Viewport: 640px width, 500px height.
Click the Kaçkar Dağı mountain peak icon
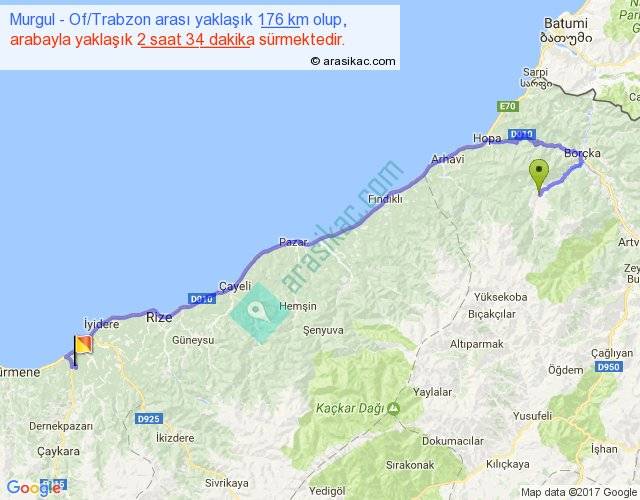pos(395,408)
